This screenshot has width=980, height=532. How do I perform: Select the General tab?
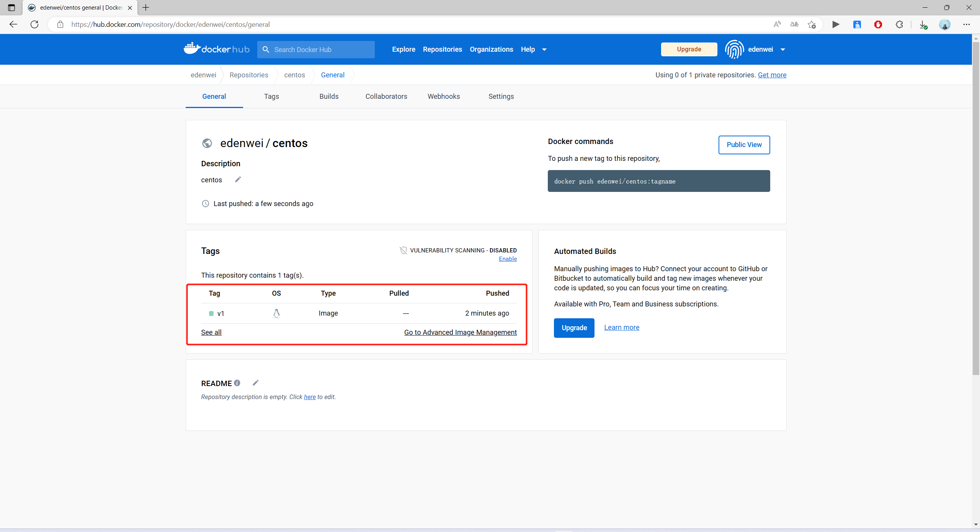(214, 97)
